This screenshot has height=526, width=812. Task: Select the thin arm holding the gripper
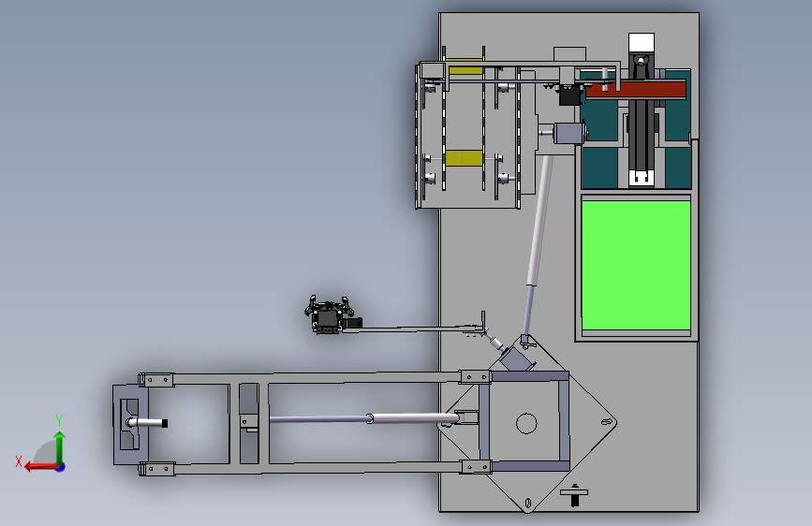click(x=412, y=329)
